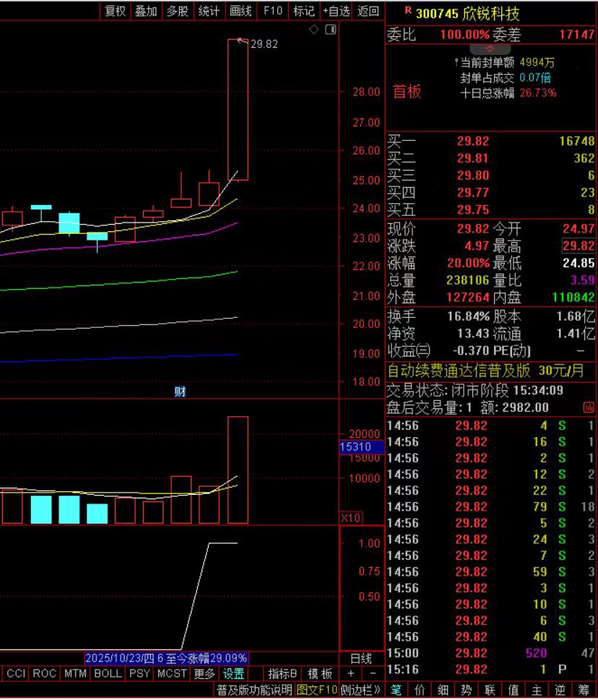
Task: Toggle 侧边栏 sidebar expander
Action: 360,690
